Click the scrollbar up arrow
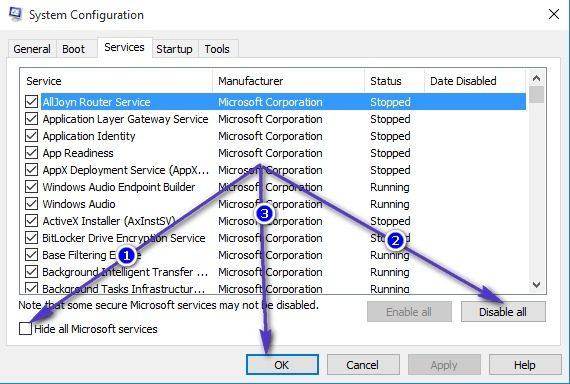Screen dimensions: 570x384 click(x=536, y=78)
